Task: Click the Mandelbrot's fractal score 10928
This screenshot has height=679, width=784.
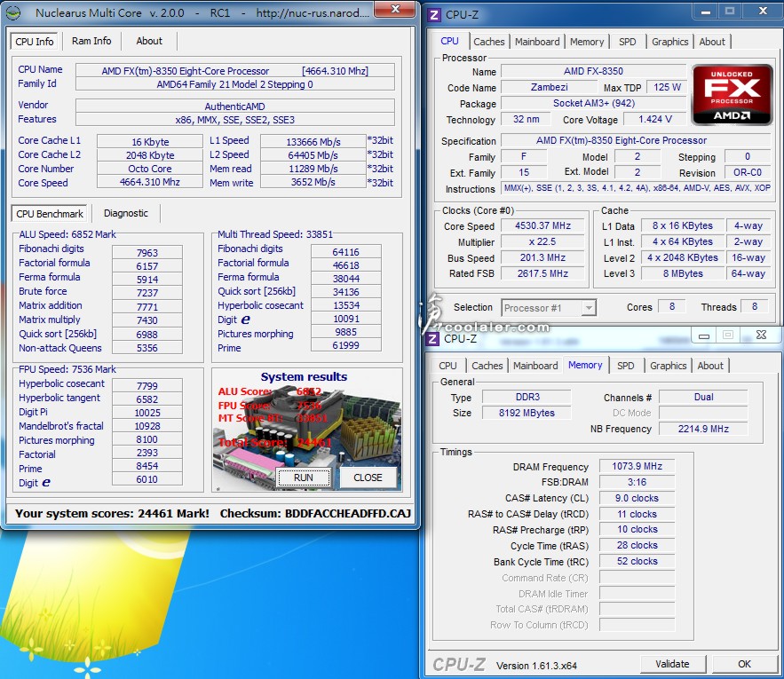Action: tap(147, 426)
